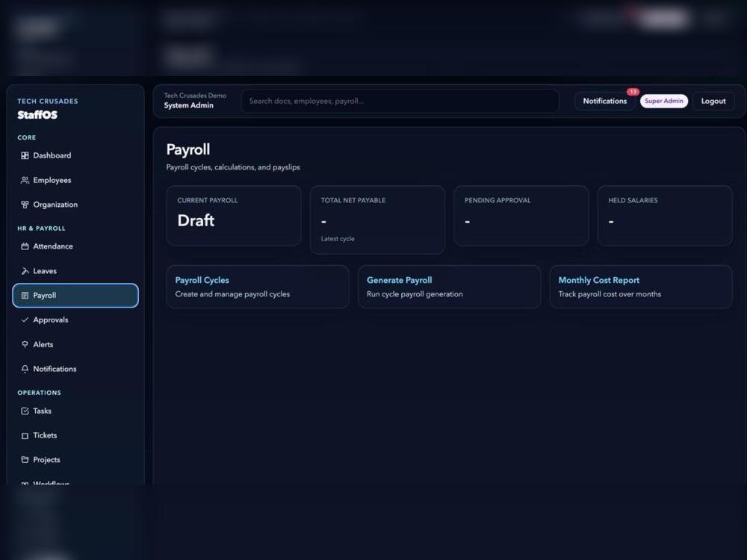Open the Monthly Cost Report card
The width and height of the screenshot is (747, 560).
pyautogui.click(x=641, y=287)
